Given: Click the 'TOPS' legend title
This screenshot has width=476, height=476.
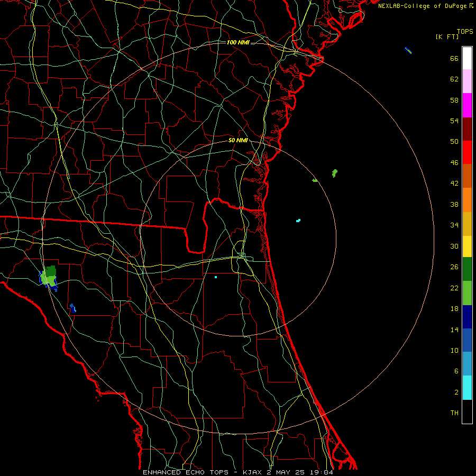Looking at the screenshot, I should pos(465,32).
